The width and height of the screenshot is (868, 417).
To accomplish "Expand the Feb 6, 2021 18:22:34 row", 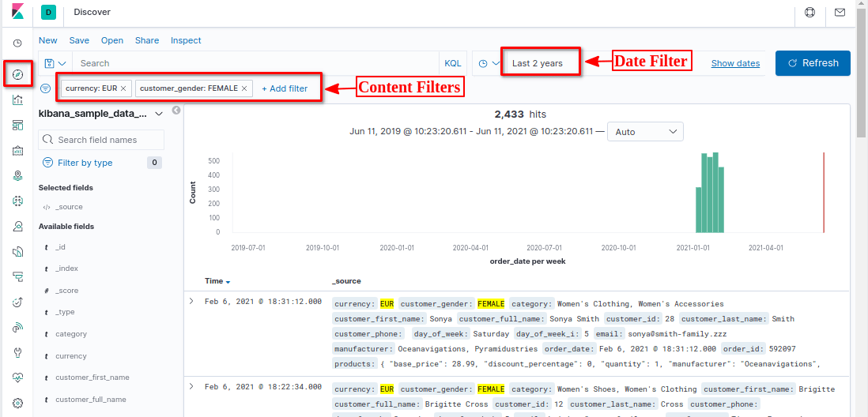I will 191,386.
